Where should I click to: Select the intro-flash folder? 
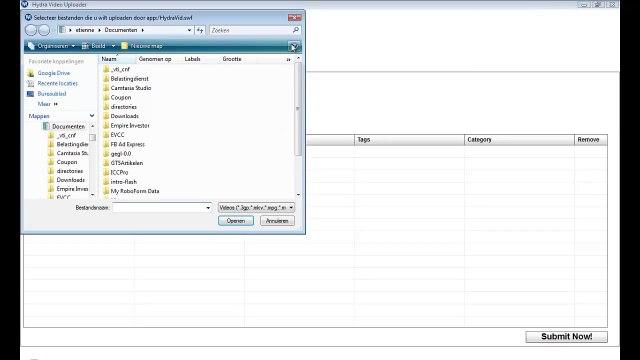(x=120, y=182)
